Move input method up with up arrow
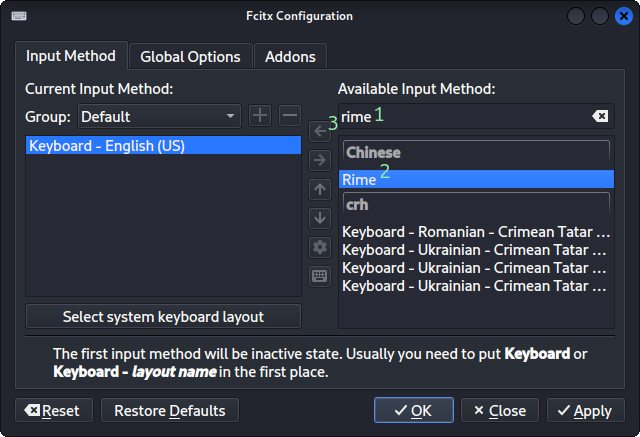The height and width of the screenshot is (437, 640). [x=320, y=189]
